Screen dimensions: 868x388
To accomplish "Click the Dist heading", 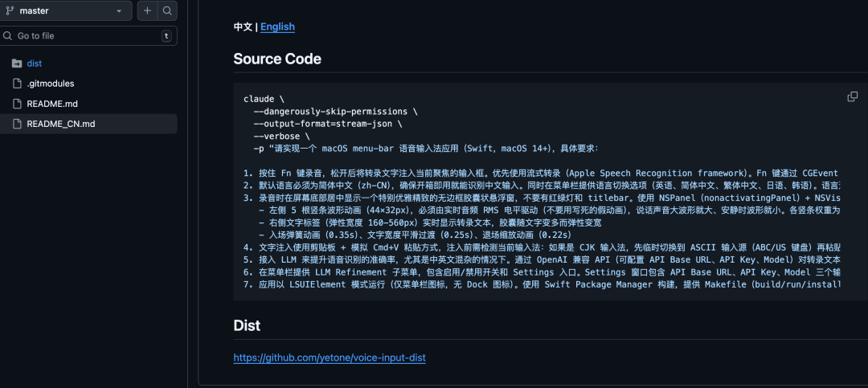I will [x=247, y=325].
